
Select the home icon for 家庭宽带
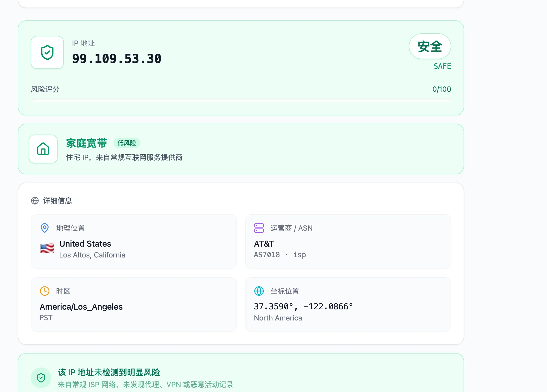43,149
